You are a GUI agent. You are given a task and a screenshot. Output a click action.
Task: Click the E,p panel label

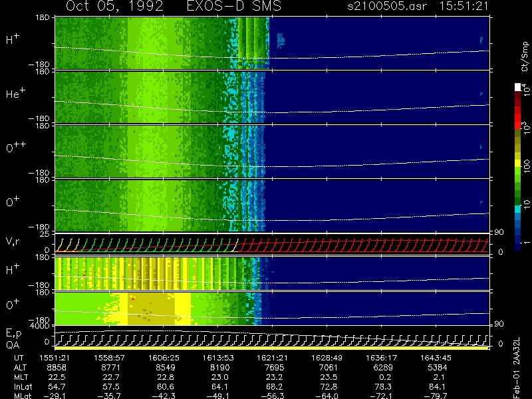point(13,334)
